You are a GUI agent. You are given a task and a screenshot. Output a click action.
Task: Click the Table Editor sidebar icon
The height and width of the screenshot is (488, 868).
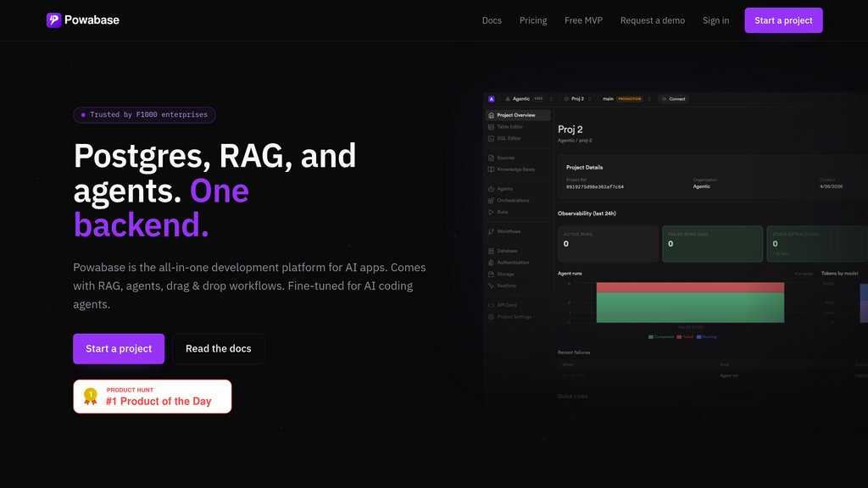(x=491, y=127)
